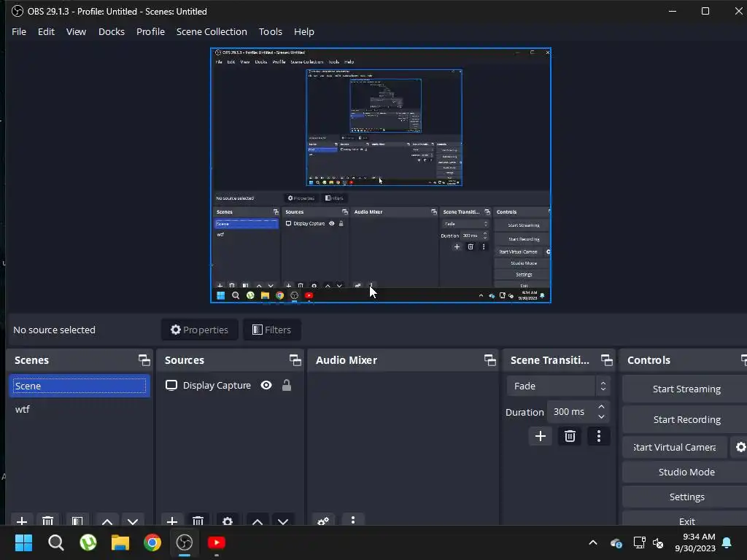
Task: Toggle the lock on Display Capture
Action: [x=286, y=385]
